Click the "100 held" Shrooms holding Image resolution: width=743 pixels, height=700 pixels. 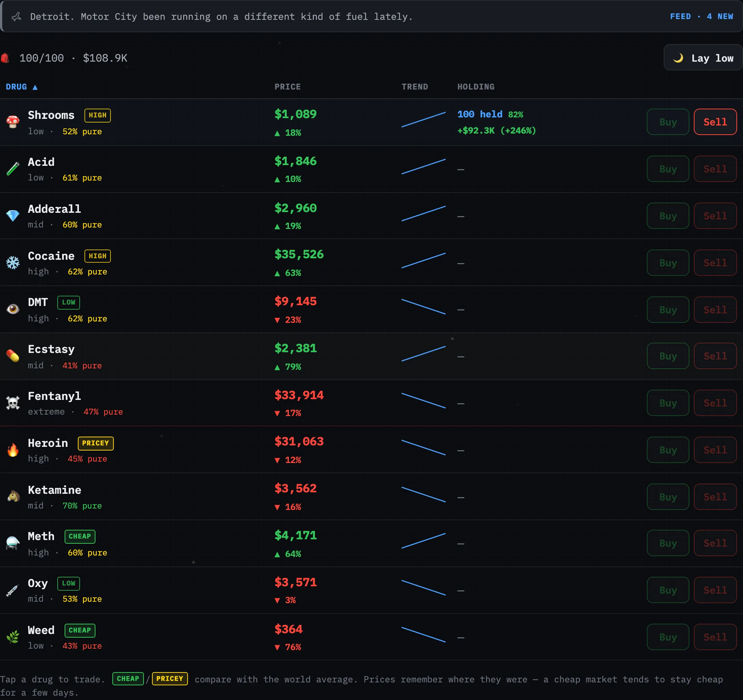tap(480, 114)
